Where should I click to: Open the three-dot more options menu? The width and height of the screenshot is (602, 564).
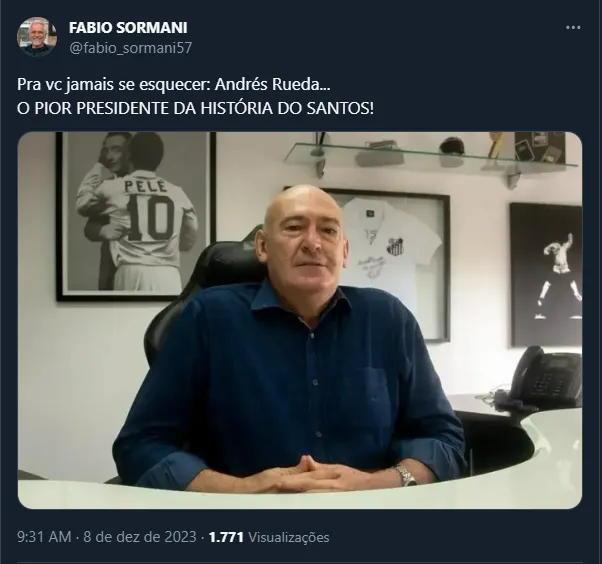pos(573,28)
